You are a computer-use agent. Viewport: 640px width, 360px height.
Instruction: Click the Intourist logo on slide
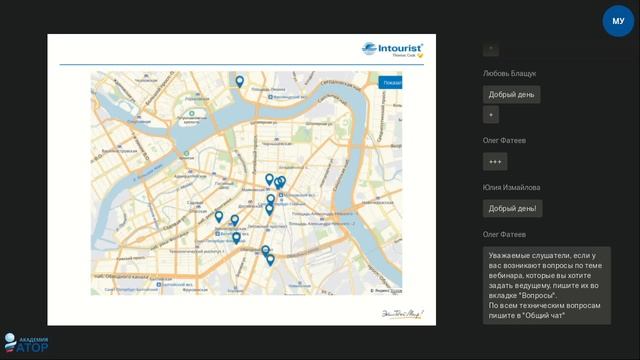point(393,49)
